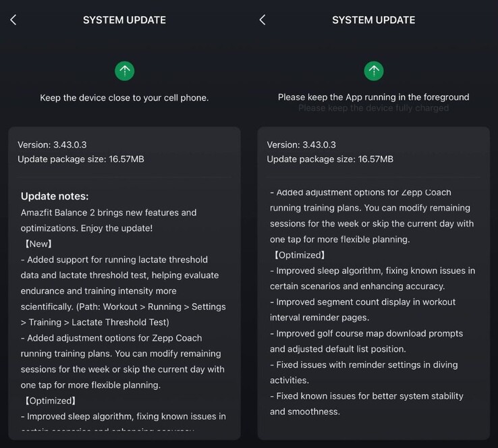Tap green update arrow above 'Keep the device close'
Screen dimensions: 498x448
(124, 69)
